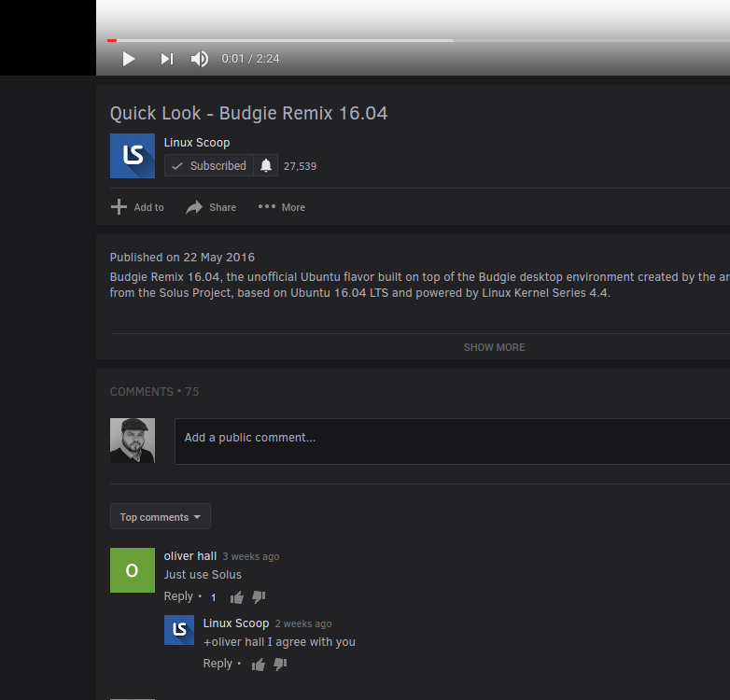Open Linux Scoop name in reply
The image size is (730, 700).
coord(236,623)
